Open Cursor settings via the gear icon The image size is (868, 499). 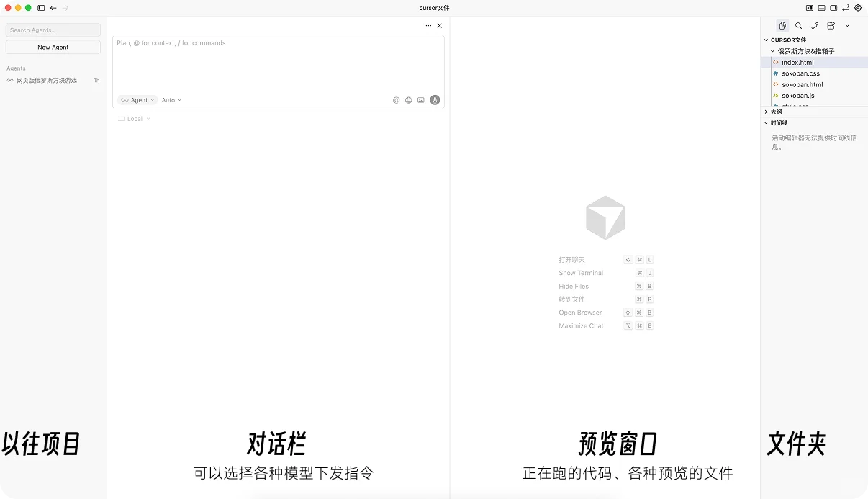[858, 8]
